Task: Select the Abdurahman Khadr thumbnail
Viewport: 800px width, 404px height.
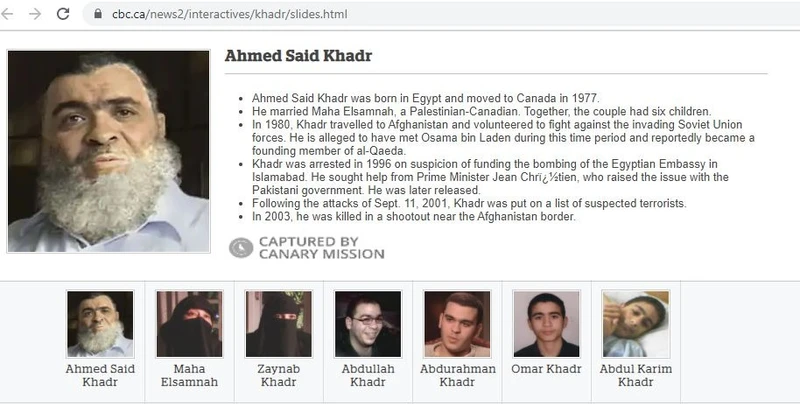Action: (456, 324)
